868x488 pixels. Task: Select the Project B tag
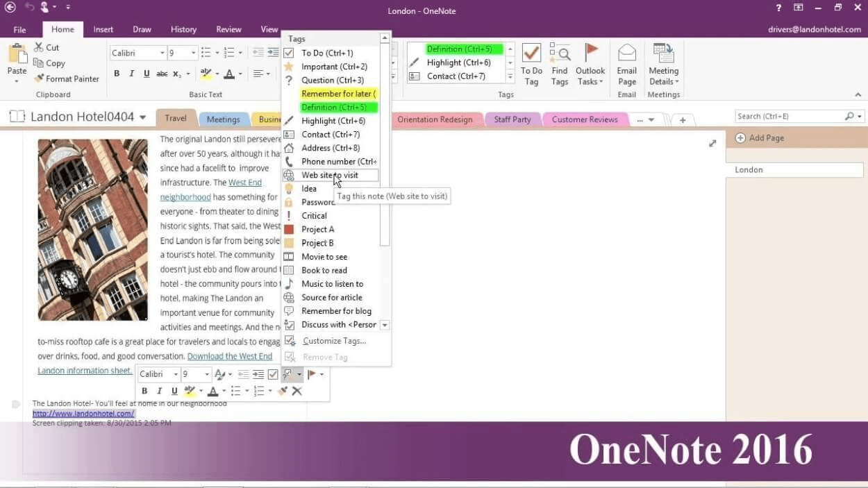331,243
